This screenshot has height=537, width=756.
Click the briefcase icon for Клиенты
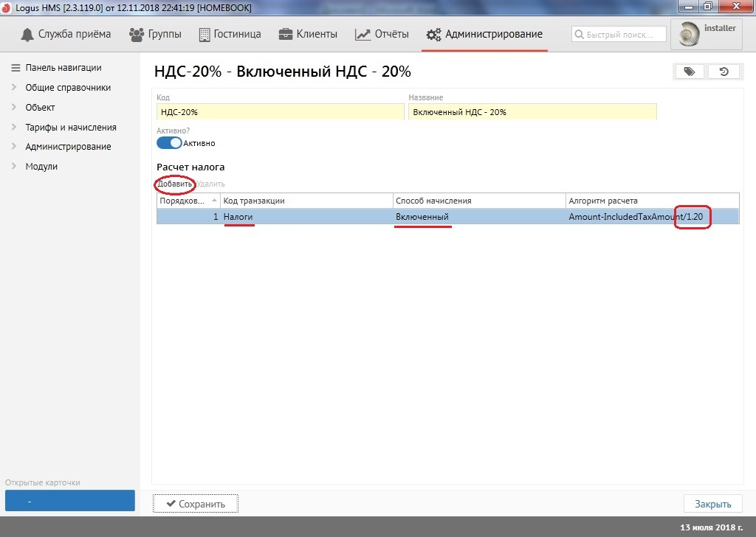pos(285,35)
